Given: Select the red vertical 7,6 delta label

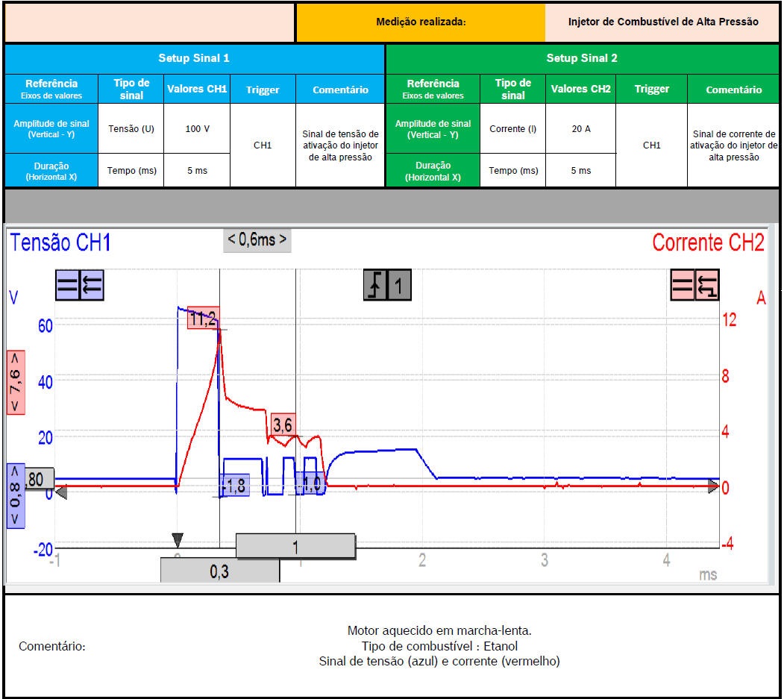Looking at the screenshot, I should tap(16, 381).
